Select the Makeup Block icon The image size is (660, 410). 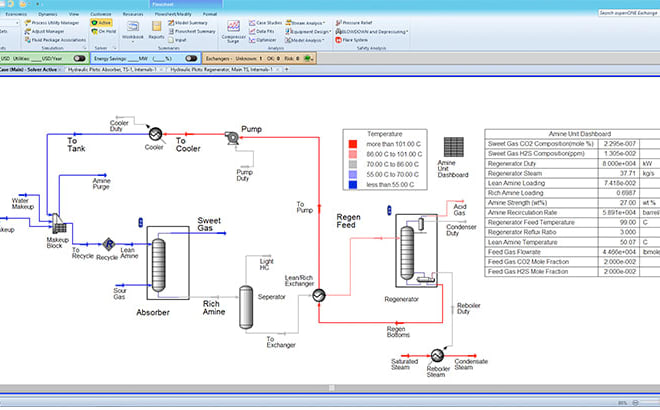click(x=59, y=224)
